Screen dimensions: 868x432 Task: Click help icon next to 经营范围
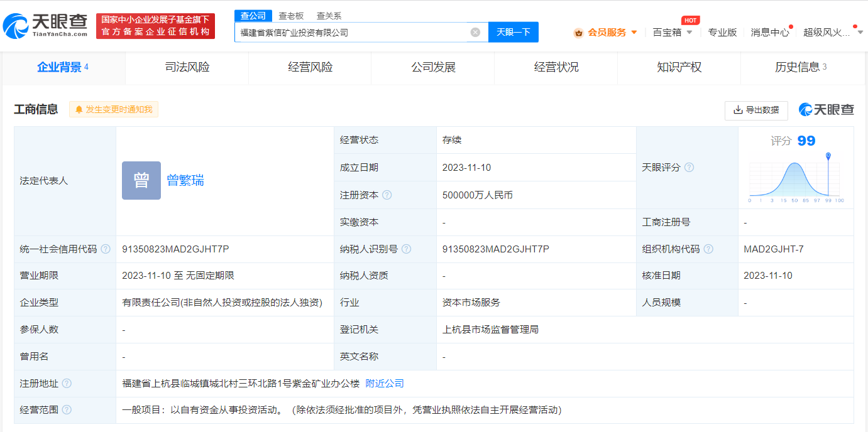coord(67,410)
